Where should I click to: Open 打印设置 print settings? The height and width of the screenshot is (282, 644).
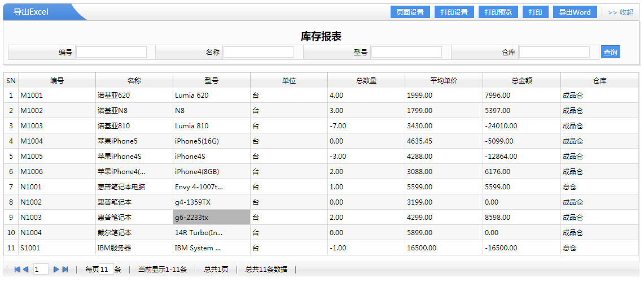454,12
